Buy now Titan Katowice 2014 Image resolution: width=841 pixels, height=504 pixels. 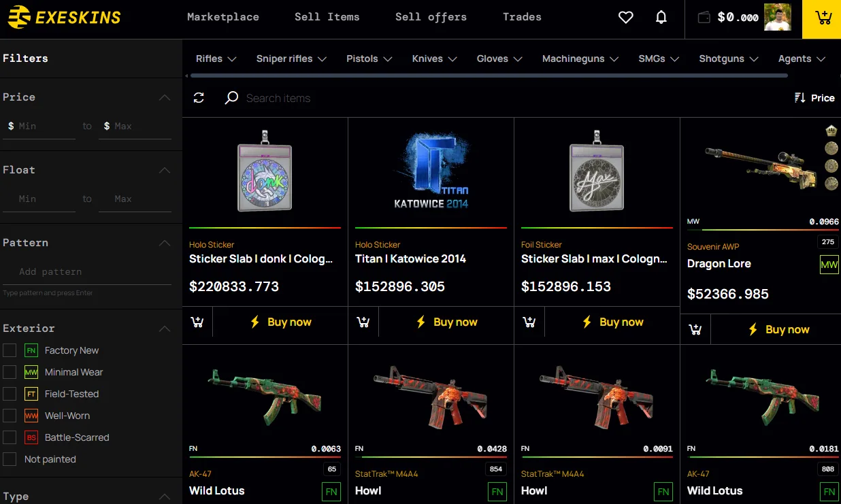point(446,322)
